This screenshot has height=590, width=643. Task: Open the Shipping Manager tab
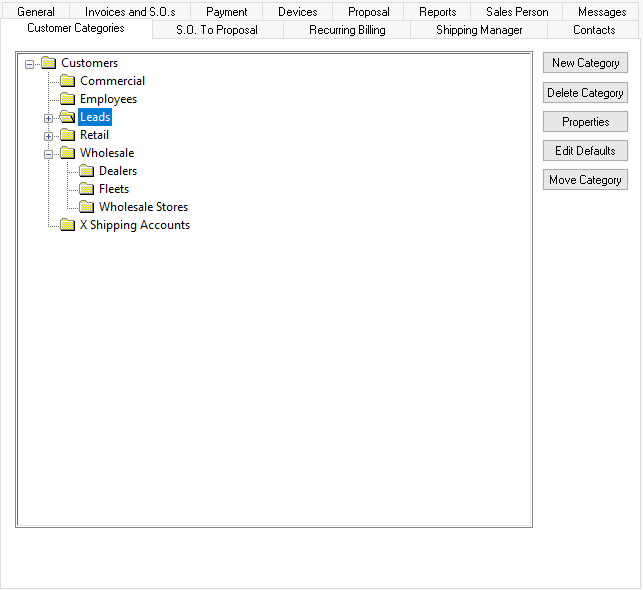pyautogui.click(x=479, y=30)
